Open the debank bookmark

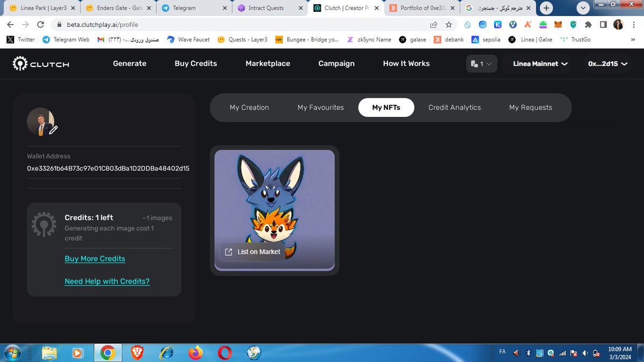[449, 39]
